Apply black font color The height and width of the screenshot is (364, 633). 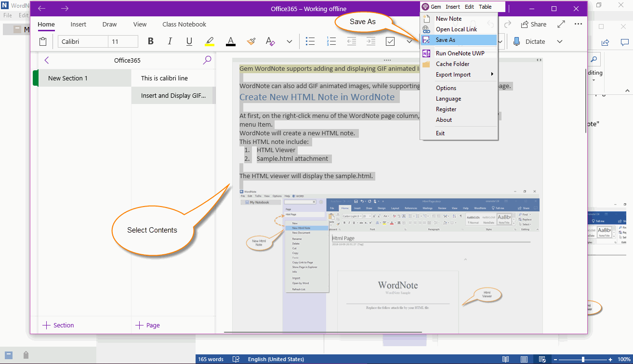(231, 41)
